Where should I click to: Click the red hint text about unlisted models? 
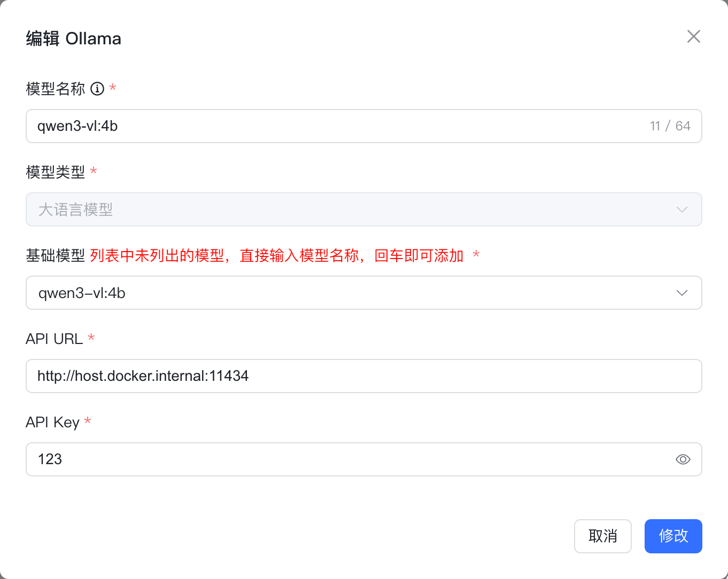click(x=276, y=256)
